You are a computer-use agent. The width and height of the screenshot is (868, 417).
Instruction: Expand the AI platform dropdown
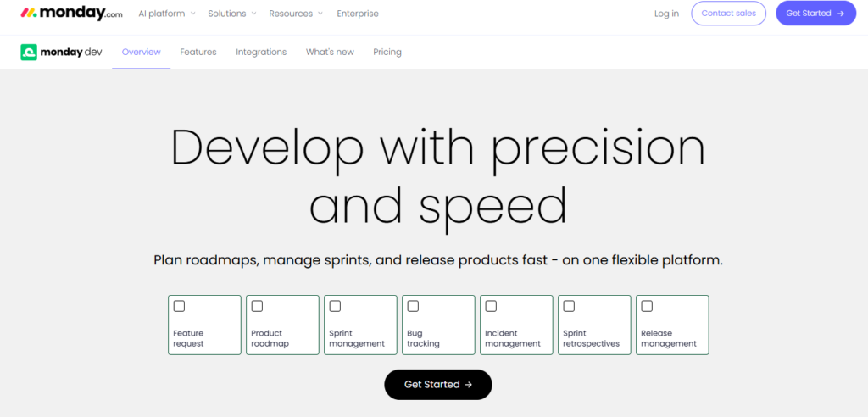(x=167, y=14)
